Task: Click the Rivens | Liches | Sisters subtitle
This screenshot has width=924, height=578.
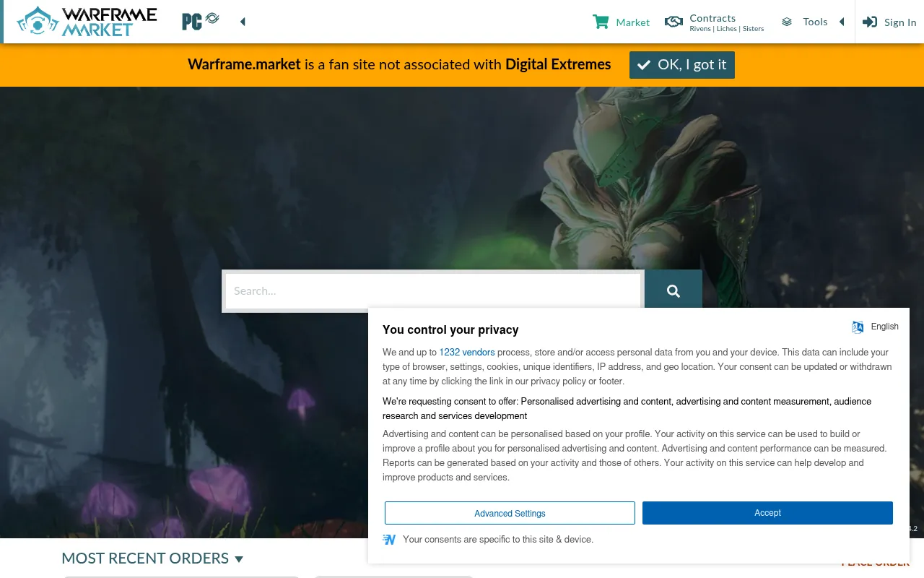Action: click(727, 29)
